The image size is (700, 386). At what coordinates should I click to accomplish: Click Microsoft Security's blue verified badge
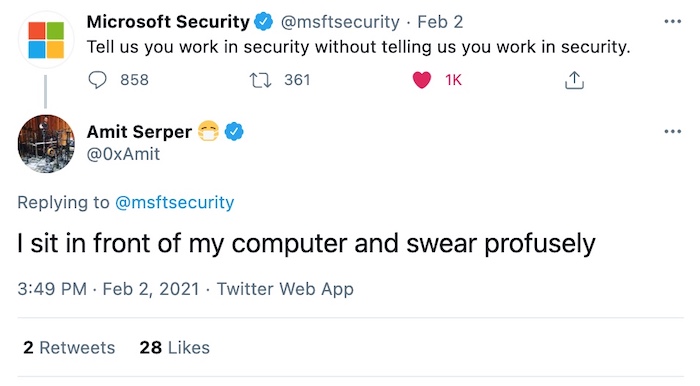point(263,22)
